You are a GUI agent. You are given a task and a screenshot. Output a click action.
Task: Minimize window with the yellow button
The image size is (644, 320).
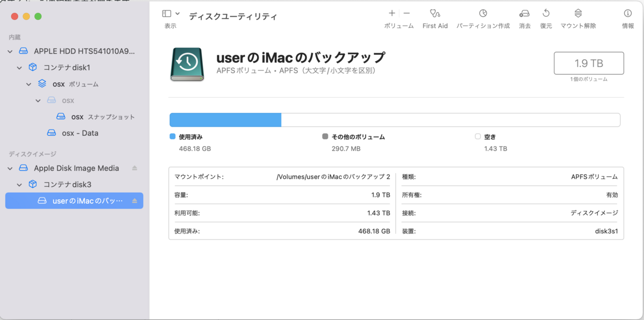[26, 17]
